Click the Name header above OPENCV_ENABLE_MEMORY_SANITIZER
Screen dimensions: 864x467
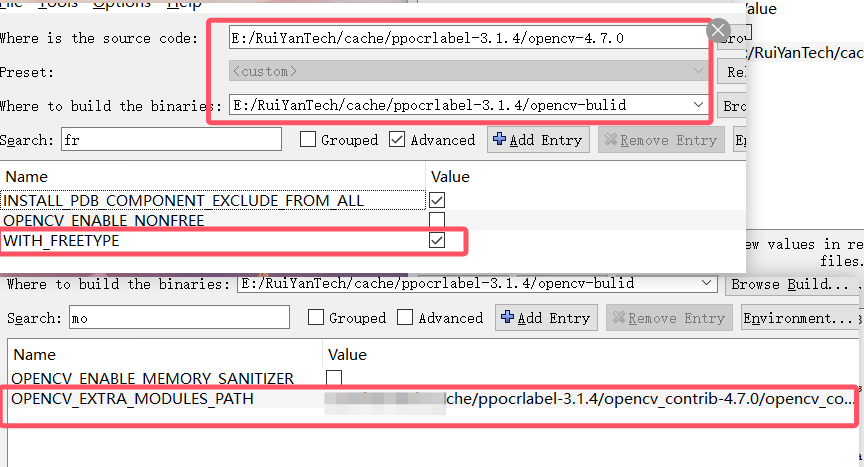(x=35, y=355)
